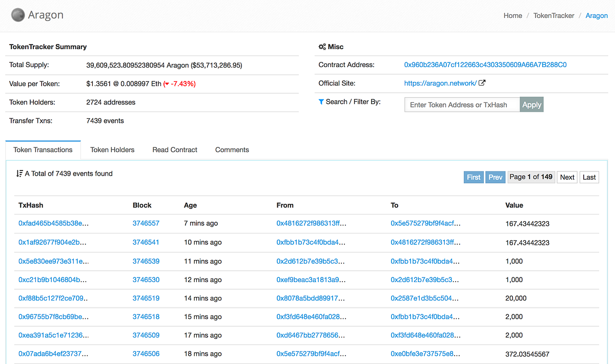This screenshot has height=364, width=615.
Task: Click the TxHash column header
Action: click(31, 205)
